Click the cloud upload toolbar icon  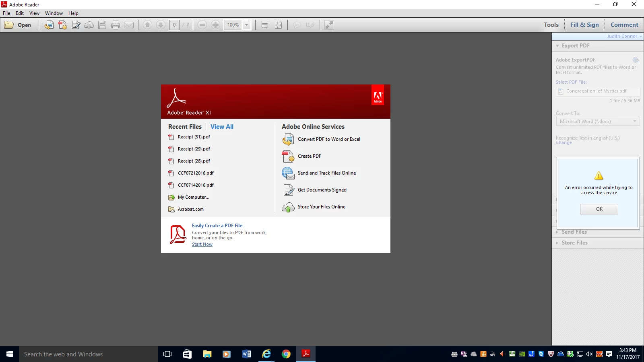click(x=89, y=25)
